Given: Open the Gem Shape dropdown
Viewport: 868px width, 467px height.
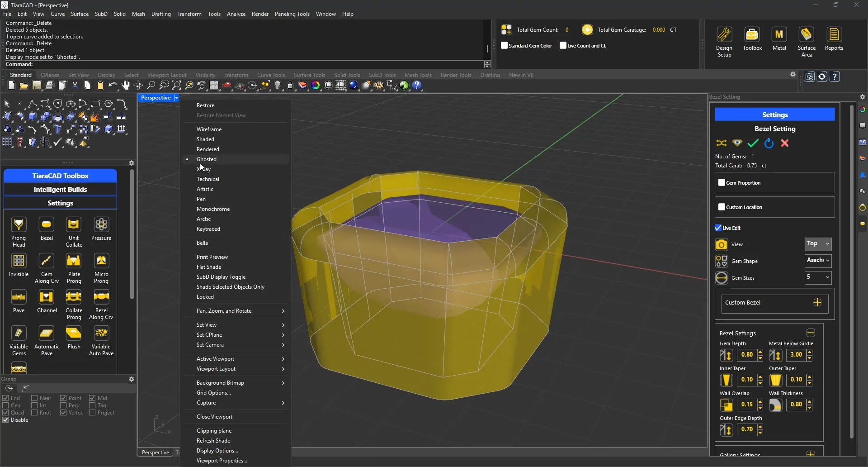Looking at the screenshot, I should click(x=818, y=261).
